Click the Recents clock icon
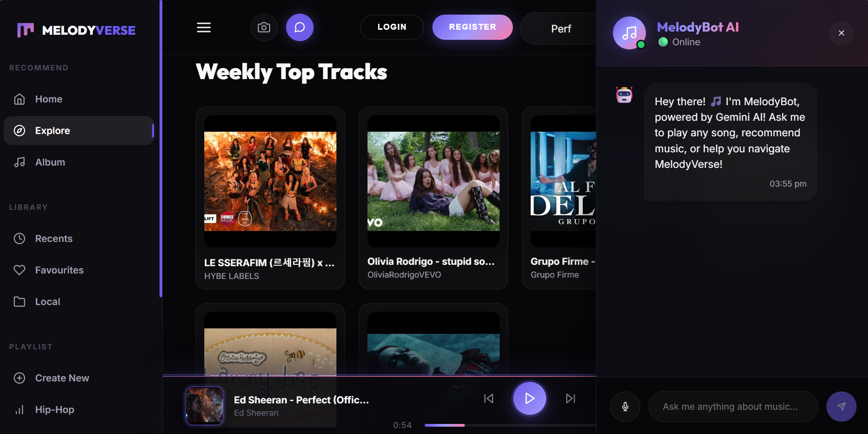The width and height of the screenshot is (868, 434). [19, 239]
